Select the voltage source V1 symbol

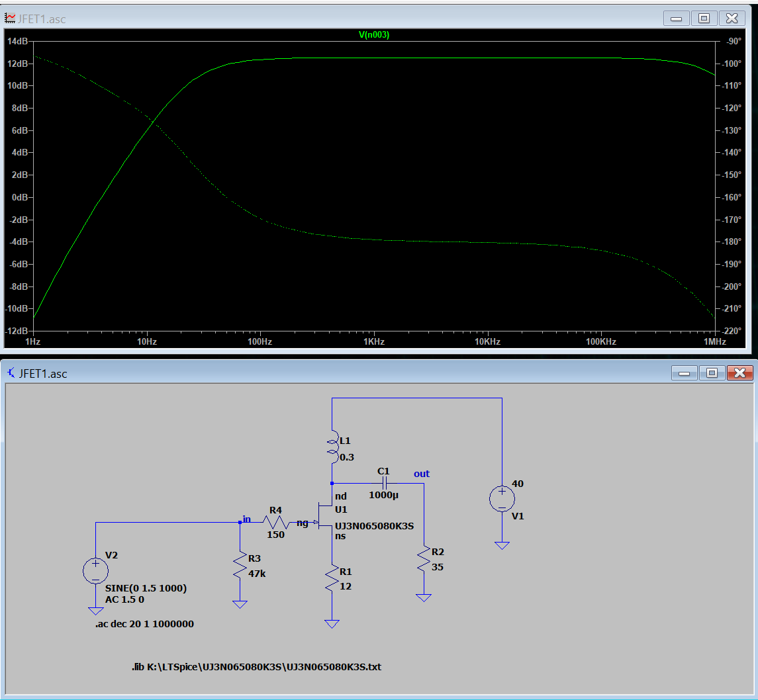tap(502, 499)
